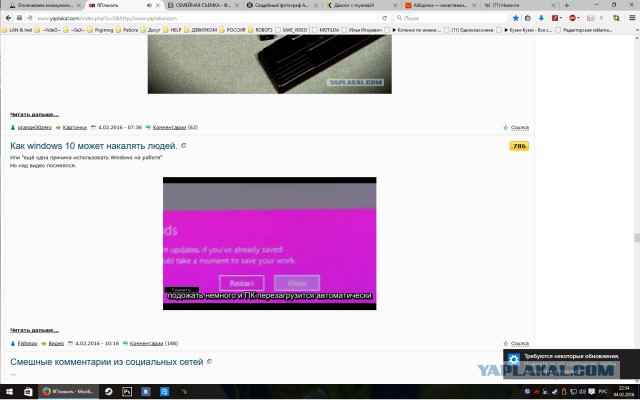Image resolution: width=640 pixels, height=400 pixels.
Task: Click the 786 rating badge
Action: click(519, 146)
